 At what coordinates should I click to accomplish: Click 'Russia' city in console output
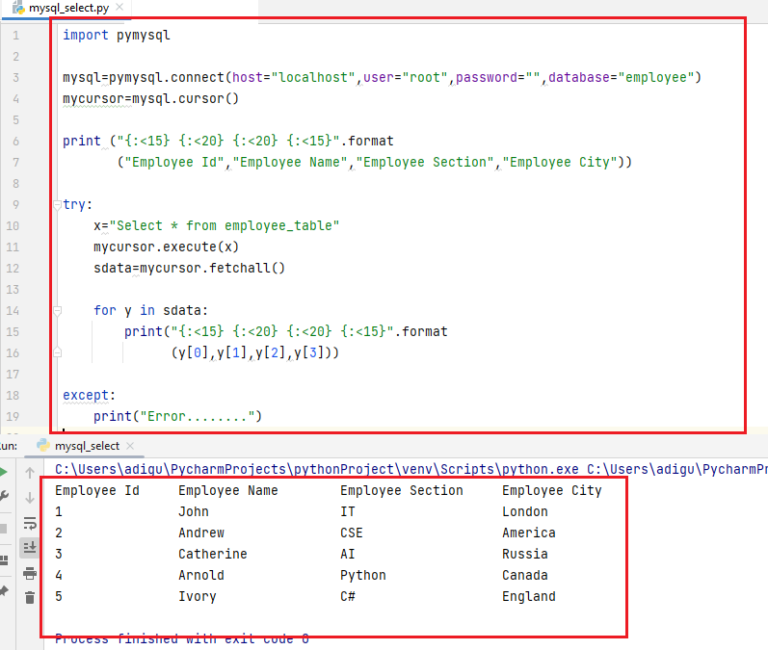[x=525, y=554]
